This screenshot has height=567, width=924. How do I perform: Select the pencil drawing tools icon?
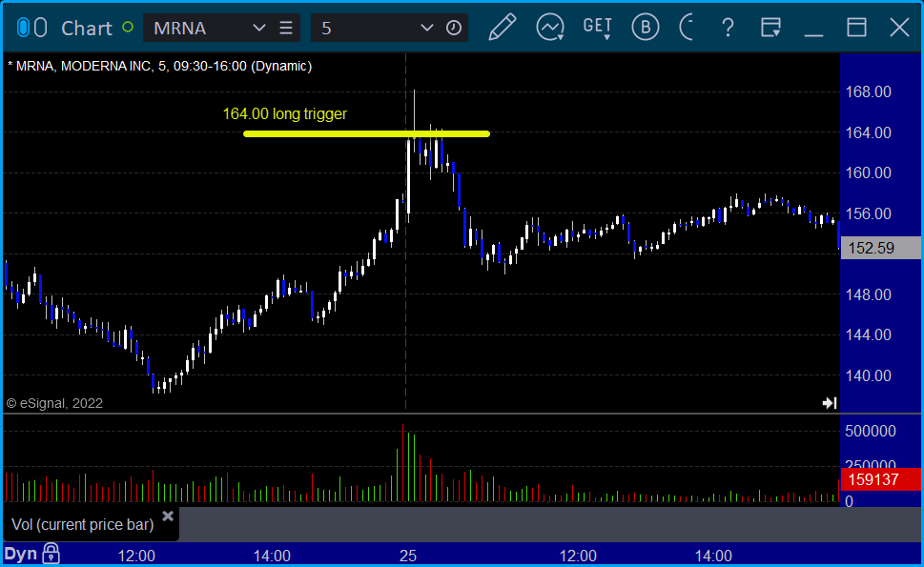pos(503,28)
